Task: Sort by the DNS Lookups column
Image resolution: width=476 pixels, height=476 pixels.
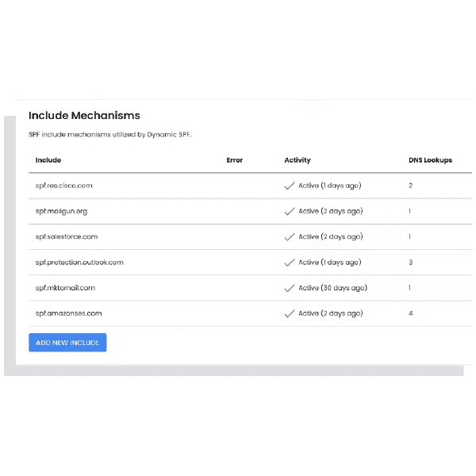Action: (x=430, y=160)
